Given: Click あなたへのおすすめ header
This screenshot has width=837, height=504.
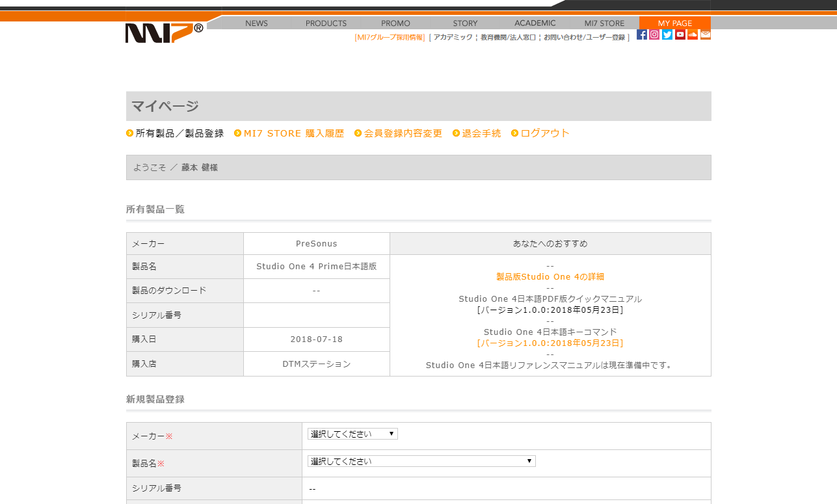Looking at the screenshot, I should 550,244.
